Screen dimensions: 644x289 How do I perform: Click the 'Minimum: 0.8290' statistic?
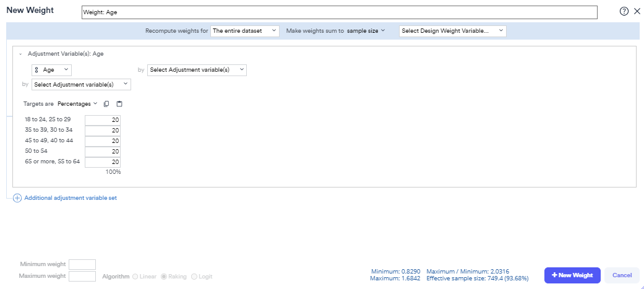(x=395, y=271)
